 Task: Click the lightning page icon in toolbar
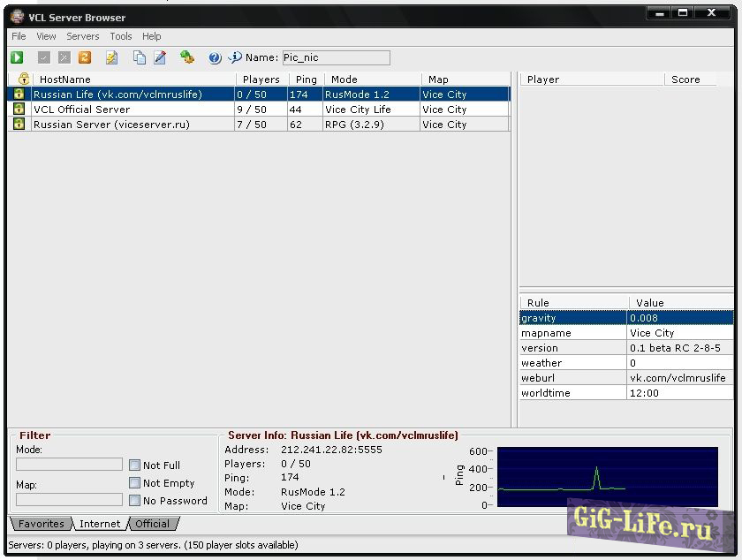point(111,57)
